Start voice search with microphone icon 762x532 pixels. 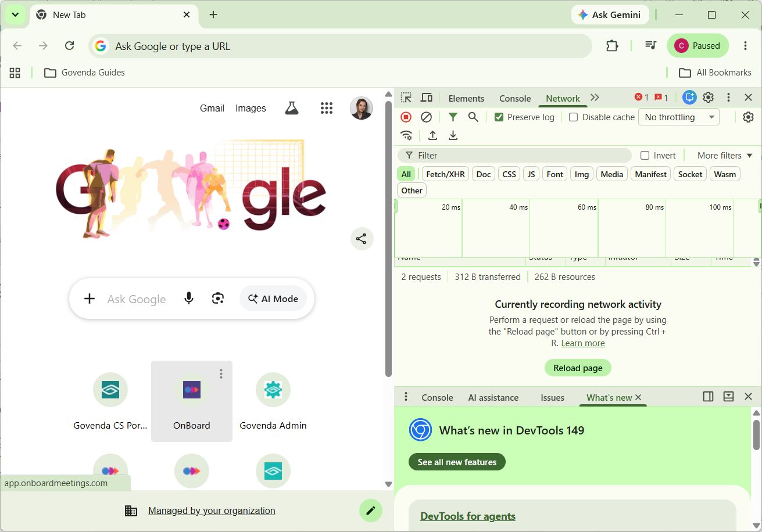[x=189, y=299]
